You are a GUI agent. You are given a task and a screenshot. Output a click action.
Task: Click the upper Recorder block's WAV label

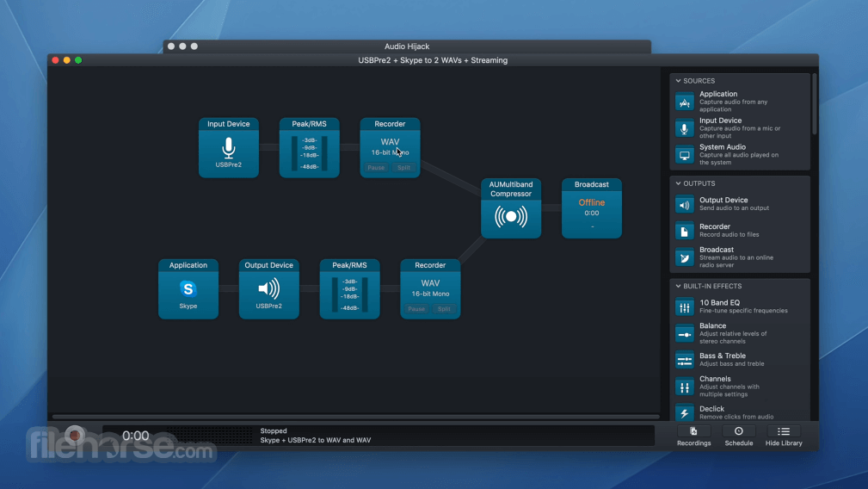pos(390,142)
